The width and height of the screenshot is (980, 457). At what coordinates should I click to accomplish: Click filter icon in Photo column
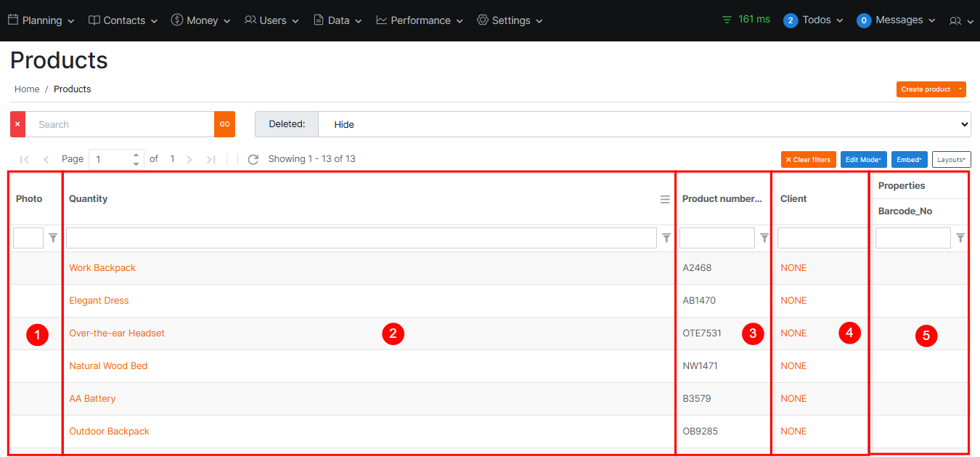point(53,238)
